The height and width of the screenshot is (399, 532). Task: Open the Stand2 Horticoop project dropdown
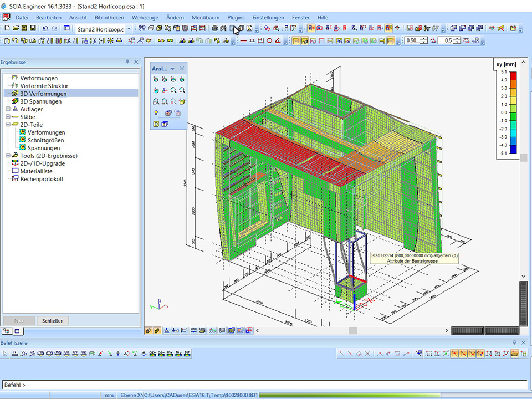tap(129, 29)
